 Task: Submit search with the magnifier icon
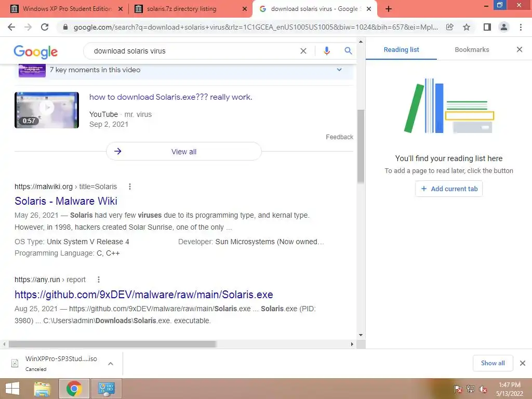(x=348, y=51)
